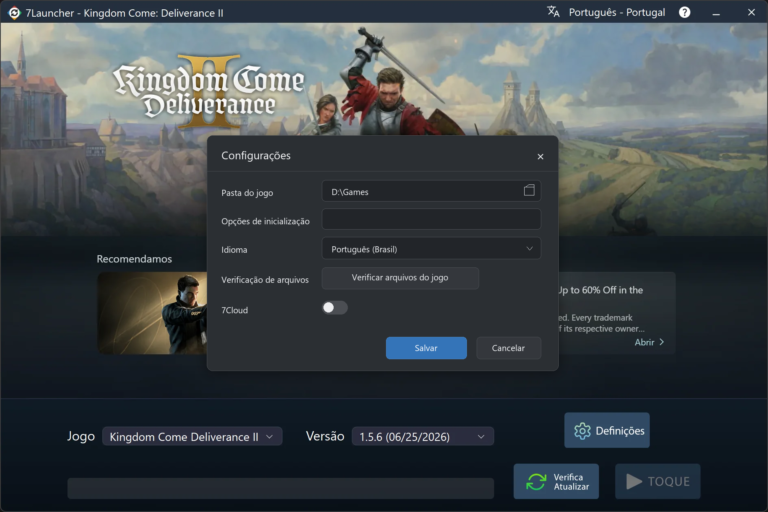Click the Verifica Atualizar button
This screenshot has width=768, height=512.
(x=556, y=482)
